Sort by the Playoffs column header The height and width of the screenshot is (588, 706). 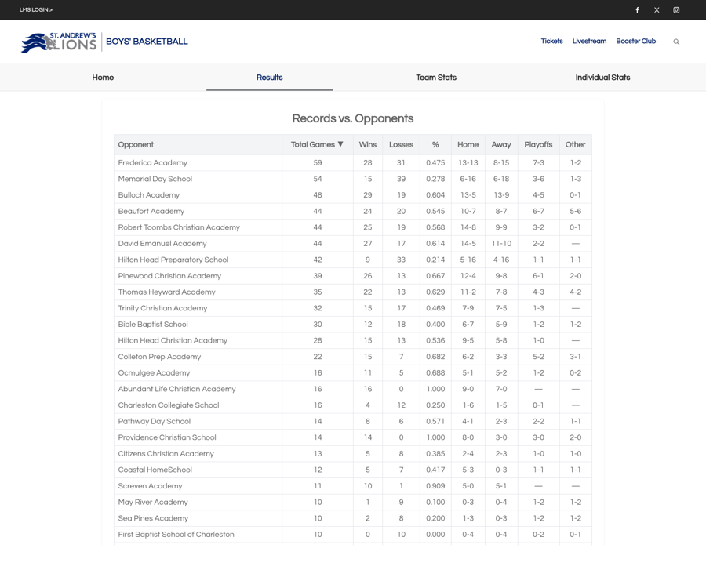[538, 144]
